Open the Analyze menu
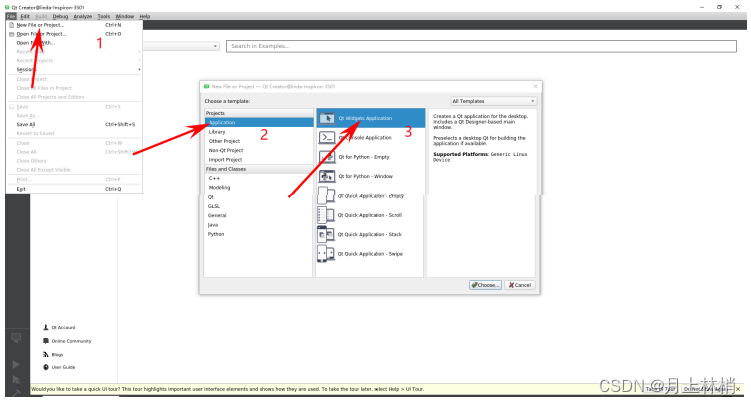 click(x=82, y=16)
